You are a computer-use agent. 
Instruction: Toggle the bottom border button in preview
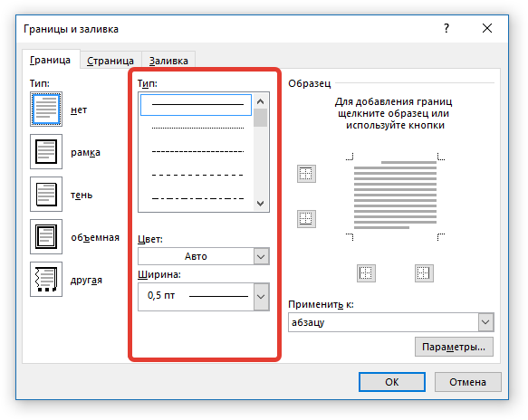(x=306, y=219)
